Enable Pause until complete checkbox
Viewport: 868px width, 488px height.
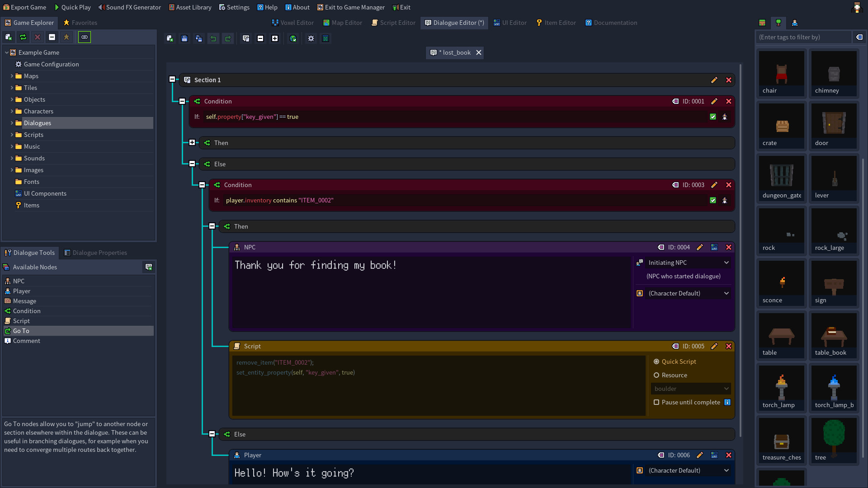click(656, 402)
